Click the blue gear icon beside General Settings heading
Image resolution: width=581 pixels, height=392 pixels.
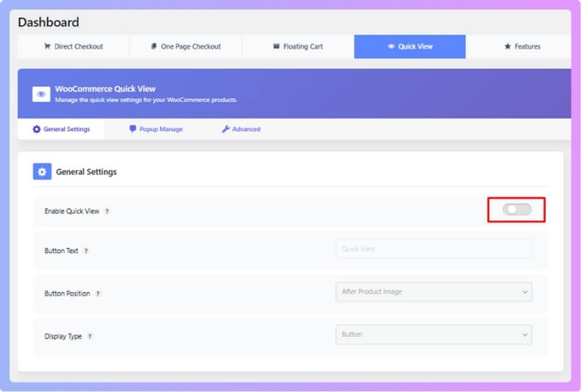pos(42,172)
